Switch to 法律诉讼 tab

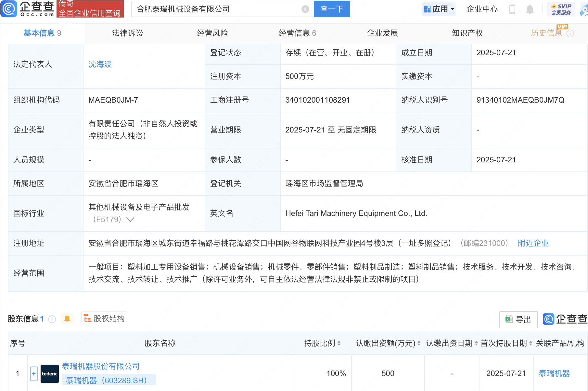click(127, 33)
